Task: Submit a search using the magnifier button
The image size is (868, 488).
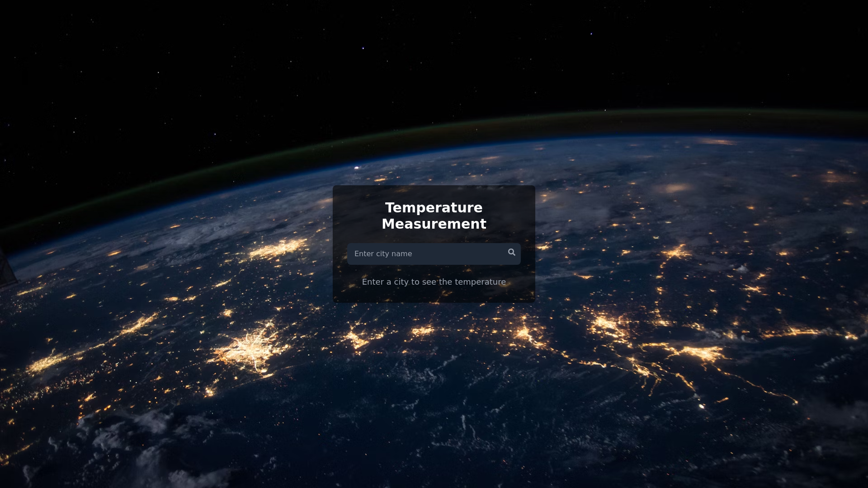Action: (x=511, y=252)
